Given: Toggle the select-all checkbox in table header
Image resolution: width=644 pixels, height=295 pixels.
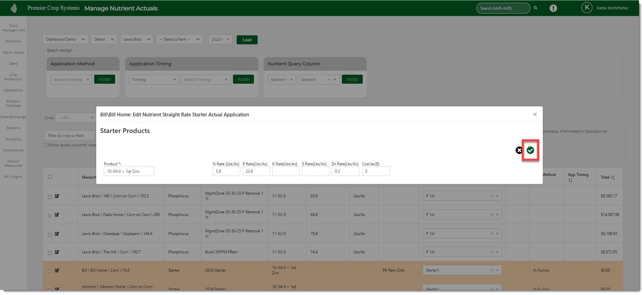Looking at the screenshot, I should click(x=50, y=177).
